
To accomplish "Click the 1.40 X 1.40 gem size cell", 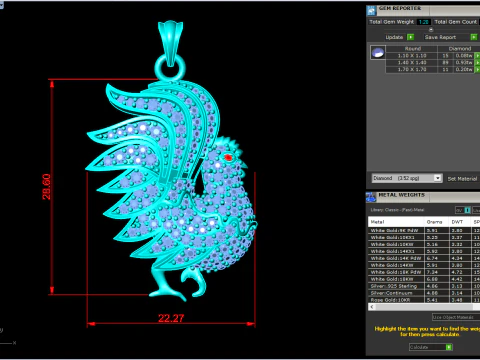I will (x=412, y=63).
